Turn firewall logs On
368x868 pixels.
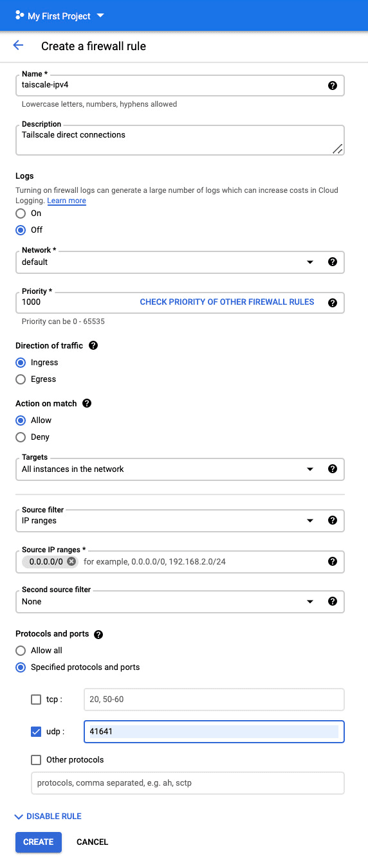21,213
